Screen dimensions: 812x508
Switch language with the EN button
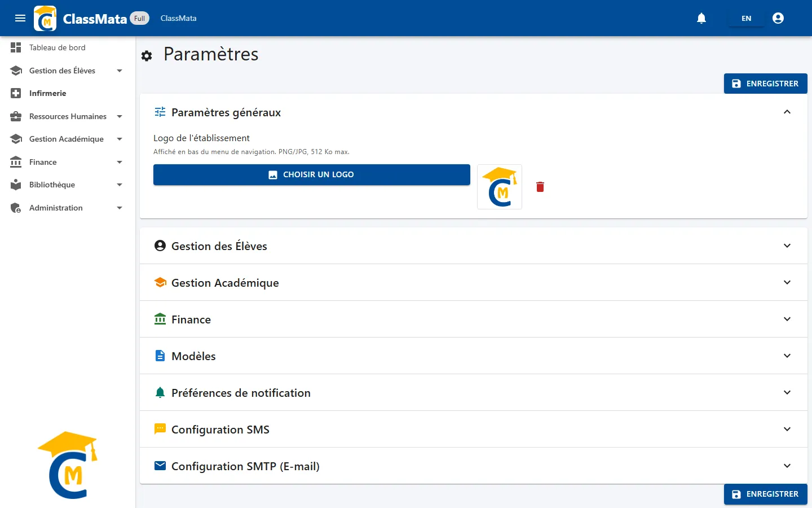point(746,18)
